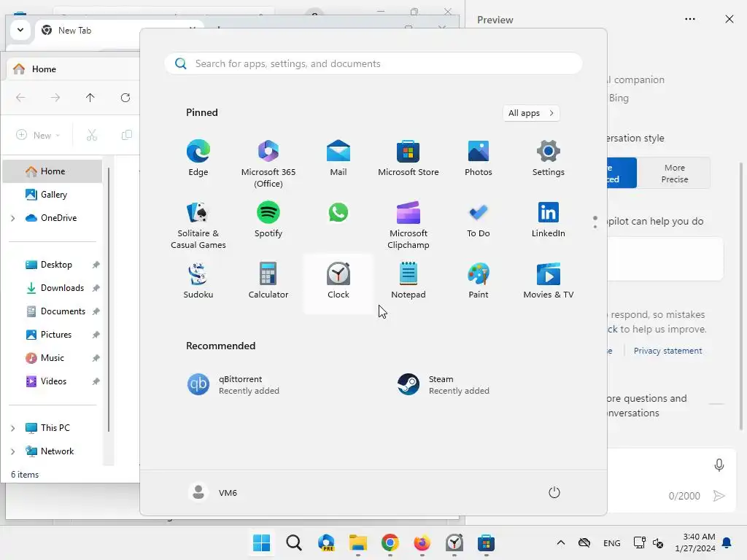Expand This PC in navigation pane
747x560 pixels.
[x=13, y=428]
